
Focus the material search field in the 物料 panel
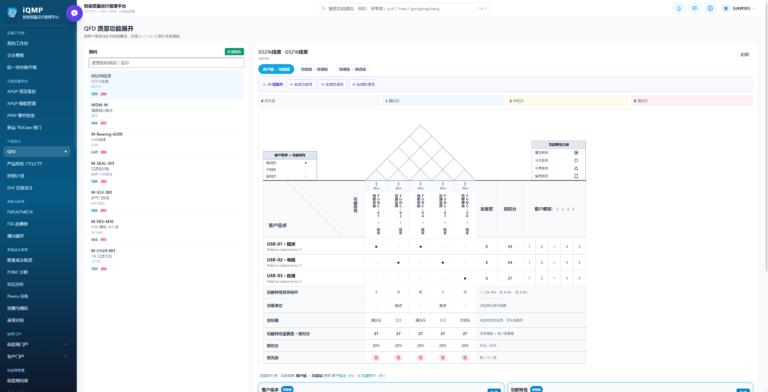coord(166,63)
